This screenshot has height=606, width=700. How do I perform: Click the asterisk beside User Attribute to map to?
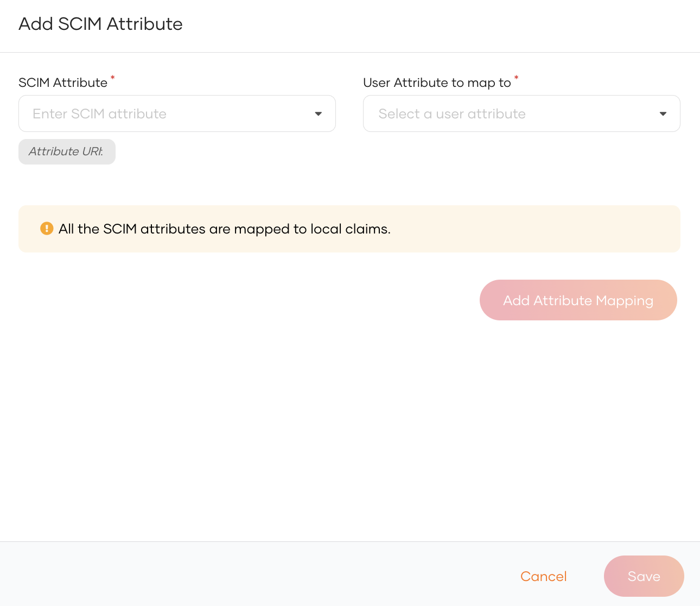[x=516, y=78]
